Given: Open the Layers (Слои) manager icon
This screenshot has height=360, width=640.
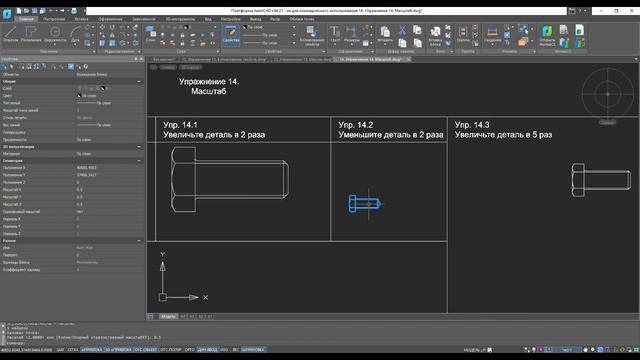Looking at the screenshot, I should click(150, 33).
